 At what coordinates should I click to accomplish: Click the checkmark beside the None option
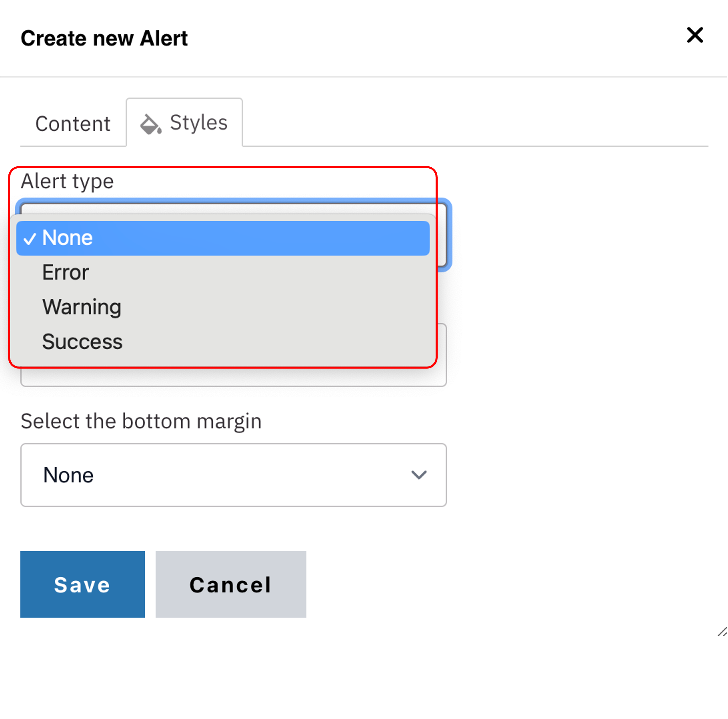tap(30, 239)
